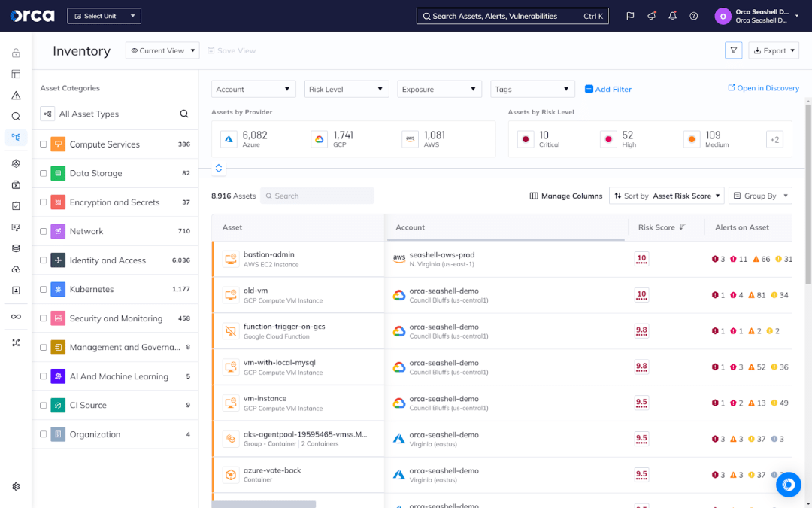
Task: Click search icon next to All Asset Types
Action: coord(184,114)
